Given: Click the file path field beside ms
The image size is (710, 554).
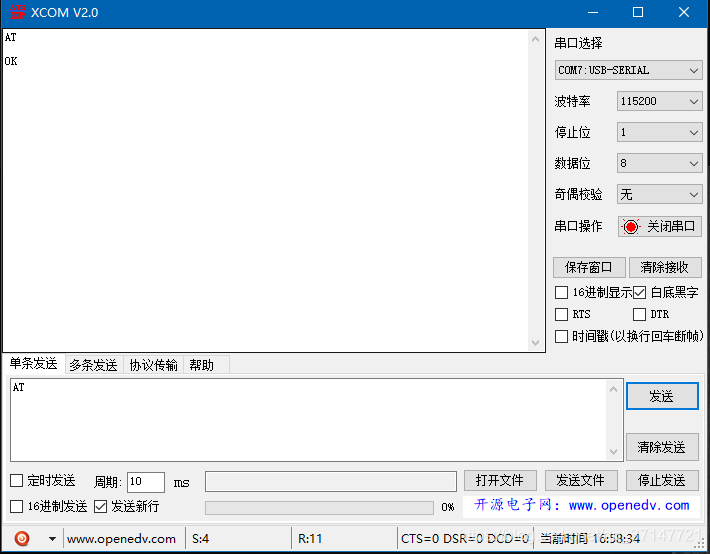Looking at the screenshot, I should (331, 481).
